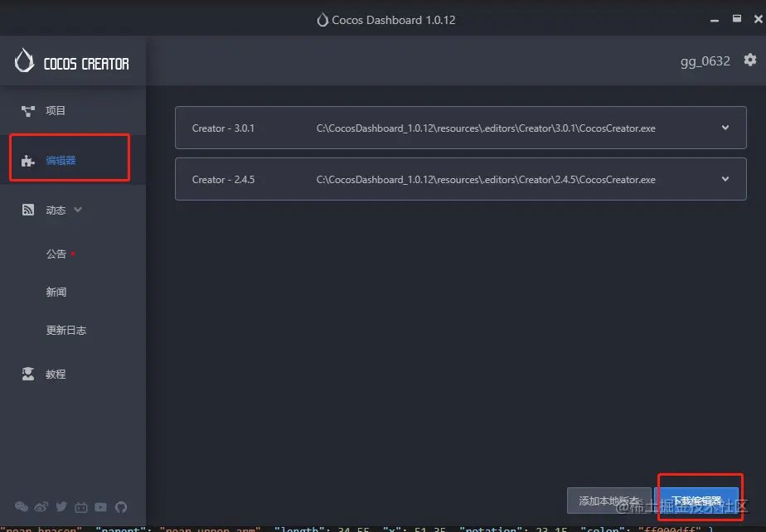This screenshot has height=532, width=766.
Task: Click the 下载编辑器 button
Action: click(696, 501)
